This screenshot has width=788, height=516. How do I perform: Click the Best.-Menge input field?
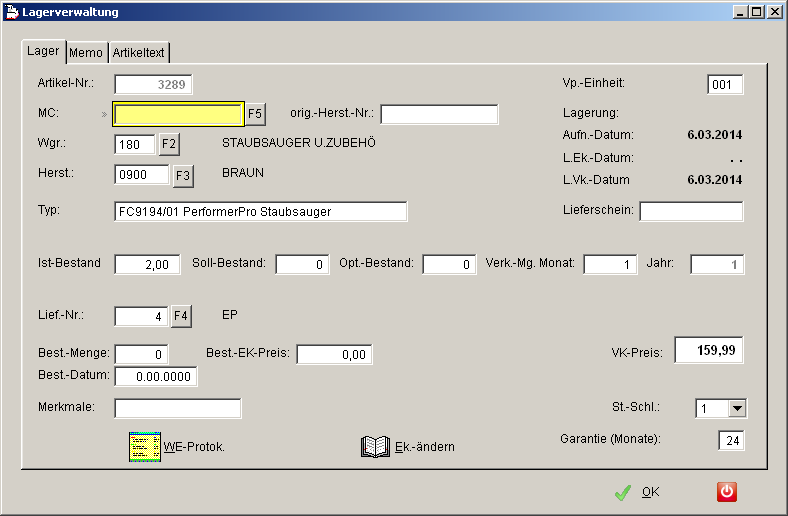click(141, 354)
